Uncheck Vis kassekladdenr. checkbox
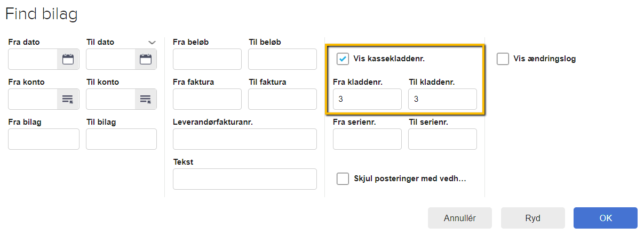644x235 pixels. click(343, 59)
